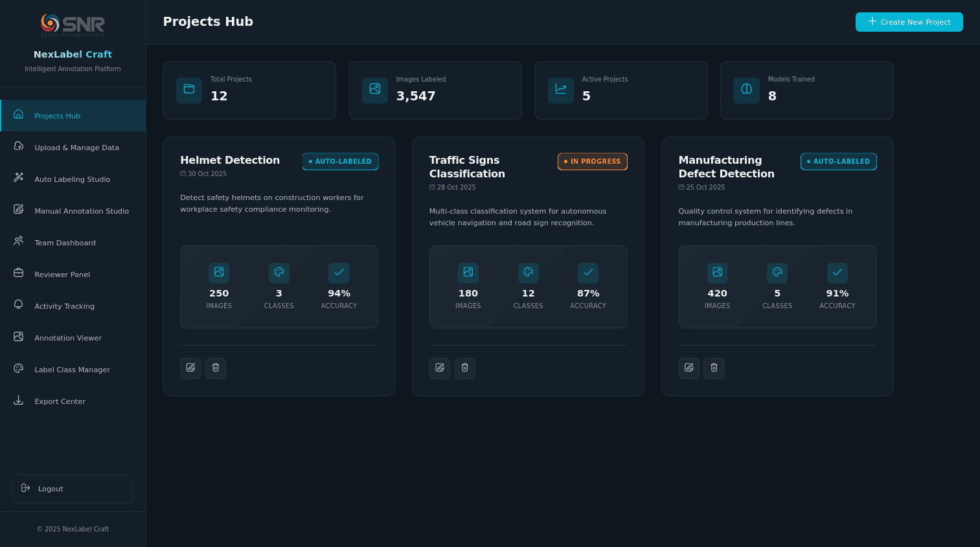The width and height of the screenshot is (980, 547).
Task: Open Manual Annotation Studio
Action: point(82,211)
